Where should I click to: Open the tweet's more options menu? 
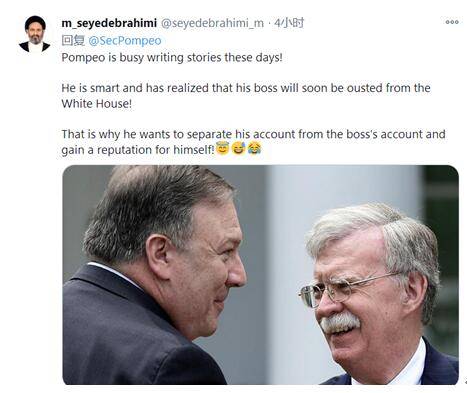pos(452,22)
